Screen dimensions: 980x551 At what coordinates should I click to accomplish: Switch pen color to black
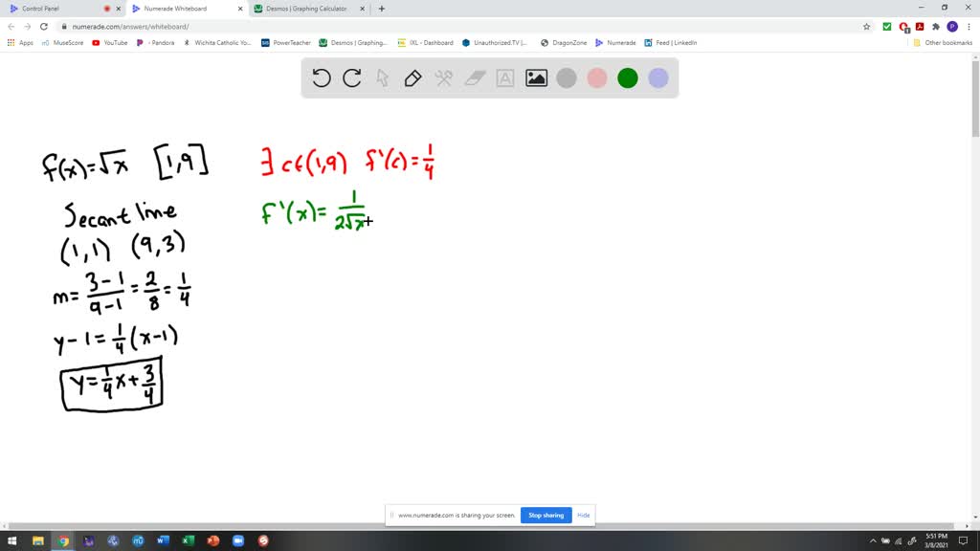566,78
